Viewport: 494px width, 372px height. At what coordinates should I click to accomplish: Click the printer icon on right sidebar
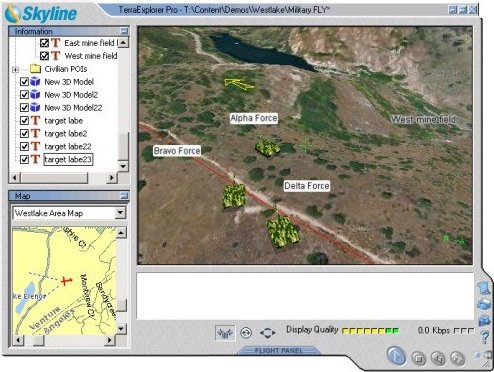[484, 305]
